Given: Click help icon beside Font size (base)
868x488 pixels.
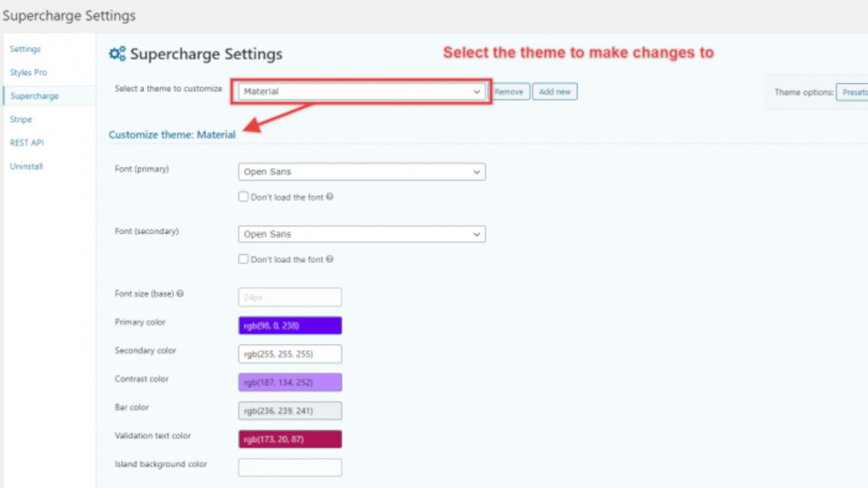Looking at the screenshot, I should [x=180, y=294].
